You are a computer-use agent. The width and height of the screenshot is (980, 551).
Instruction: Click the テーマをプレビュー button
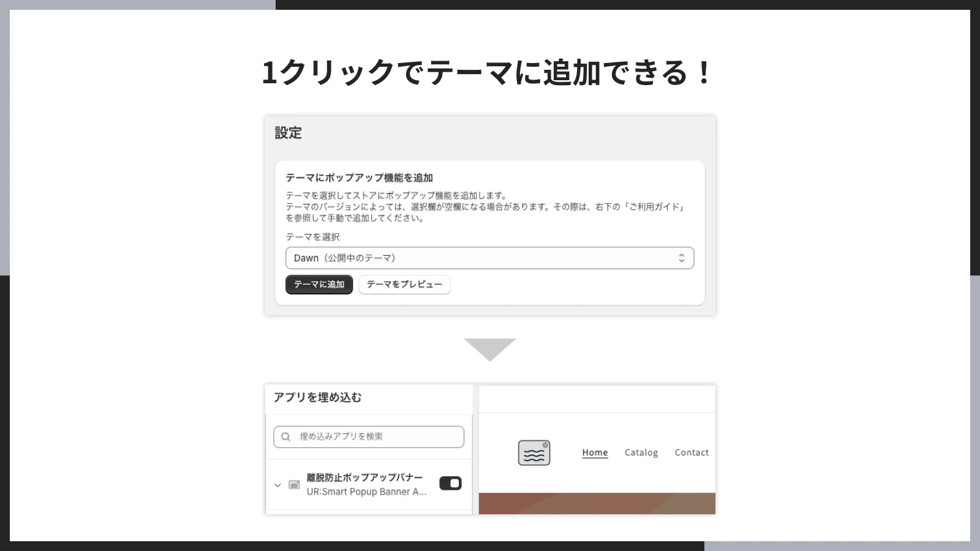[x=404, y=285]
